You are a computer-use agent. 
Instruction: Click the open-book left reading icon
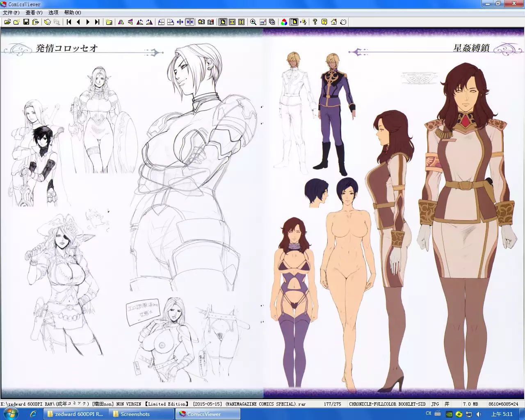coord(201,22)
